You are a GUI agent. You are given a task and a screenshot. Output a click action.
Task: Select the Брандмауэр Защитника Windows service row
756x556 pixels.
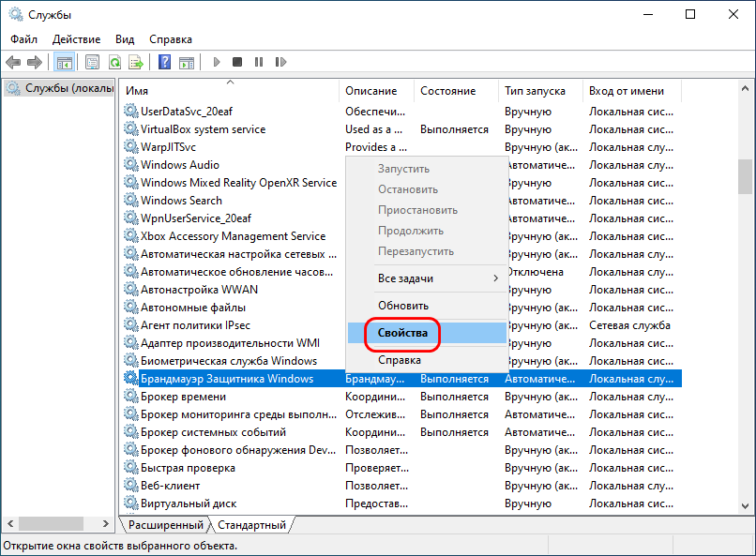(402, 379)
